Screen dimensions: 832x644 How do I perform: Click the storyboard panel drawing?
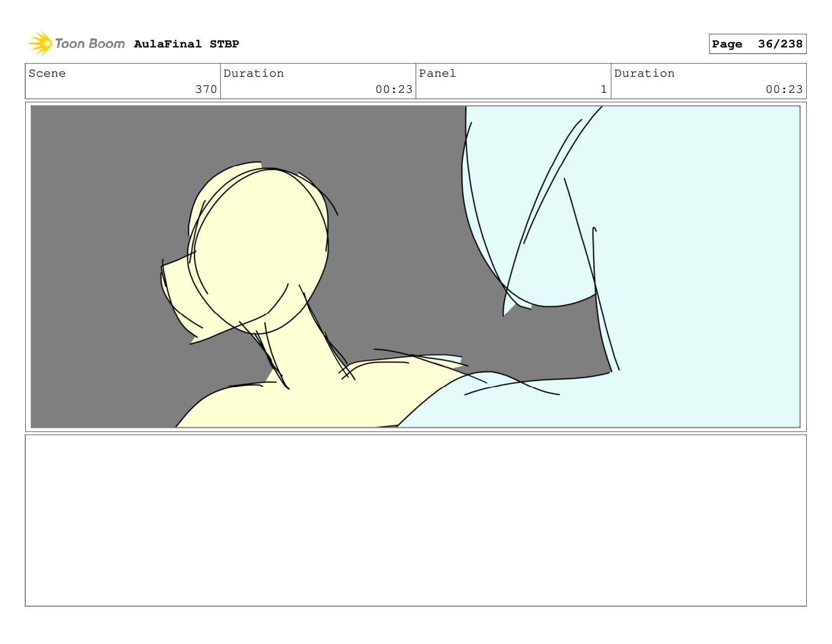click(x=415, y=266)
